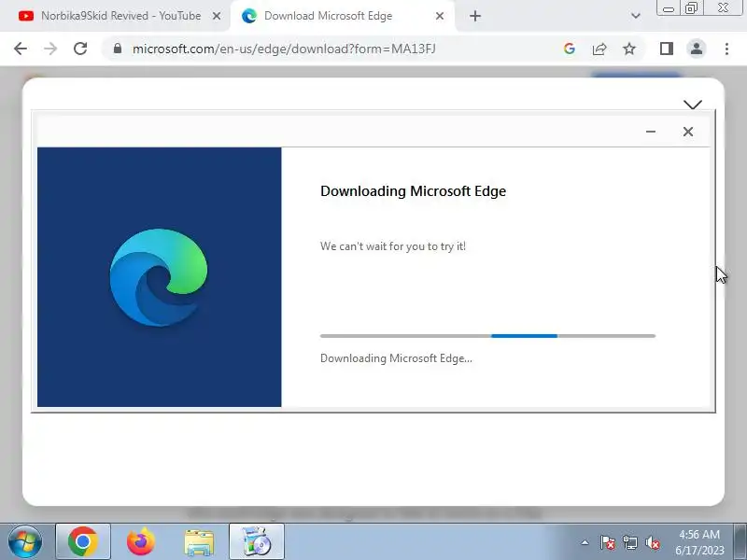Click the 'Downloading Microsoft Edge' heading
This screenshot has width=747, height=560.
(x=413, y=191)
